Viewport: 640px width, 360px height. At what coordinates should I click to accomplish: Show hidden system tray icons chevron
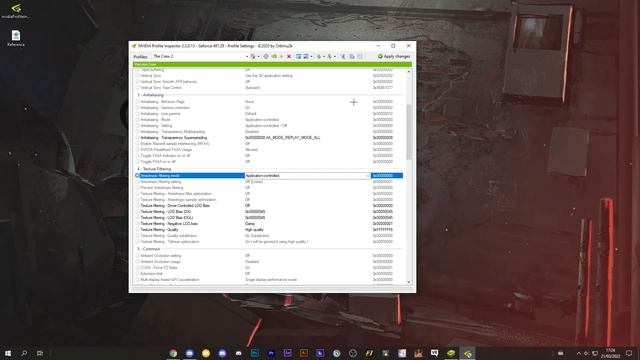[x=578, y=353]
